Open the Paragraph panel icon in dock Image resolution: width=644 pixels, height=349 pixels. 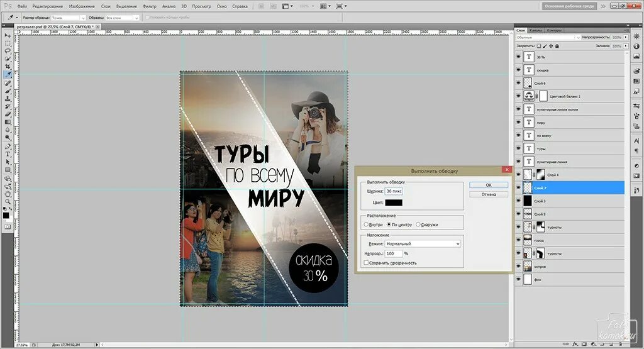636,151
